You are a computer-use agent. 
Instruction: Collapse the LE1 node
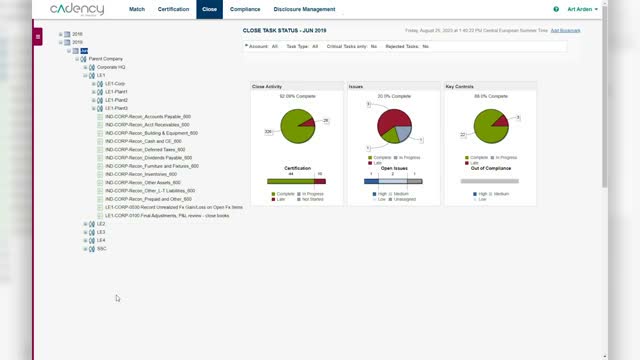(85, 76)
